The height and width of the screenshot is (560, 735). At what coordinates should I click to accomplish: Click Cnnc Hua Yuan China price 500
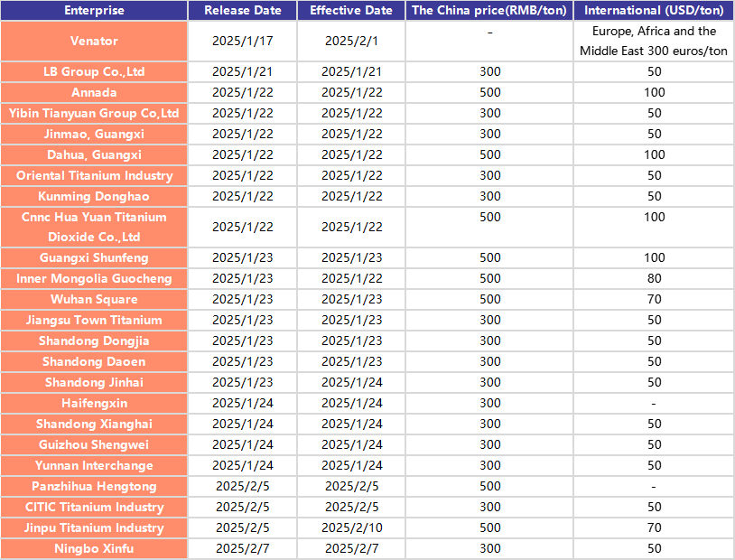[x=489, y=227]
